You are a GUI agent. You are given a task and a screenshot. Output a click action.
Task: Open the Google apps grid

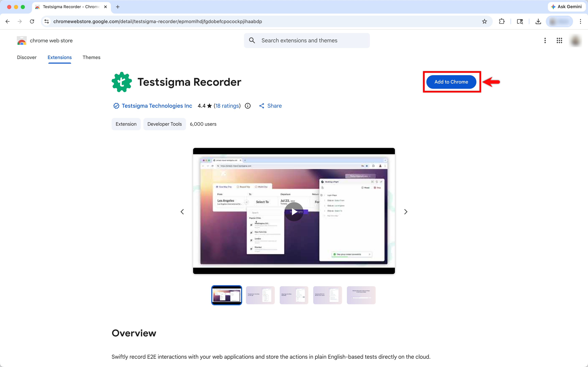(x=559, y=40)
